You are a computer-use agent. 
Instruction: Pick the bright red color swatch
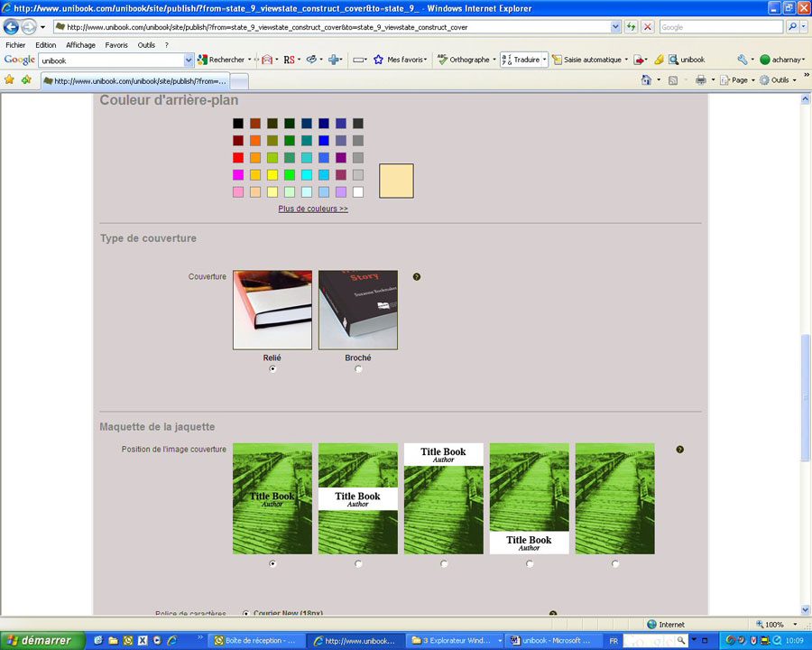pyautogui.click(x=238, y=158)
